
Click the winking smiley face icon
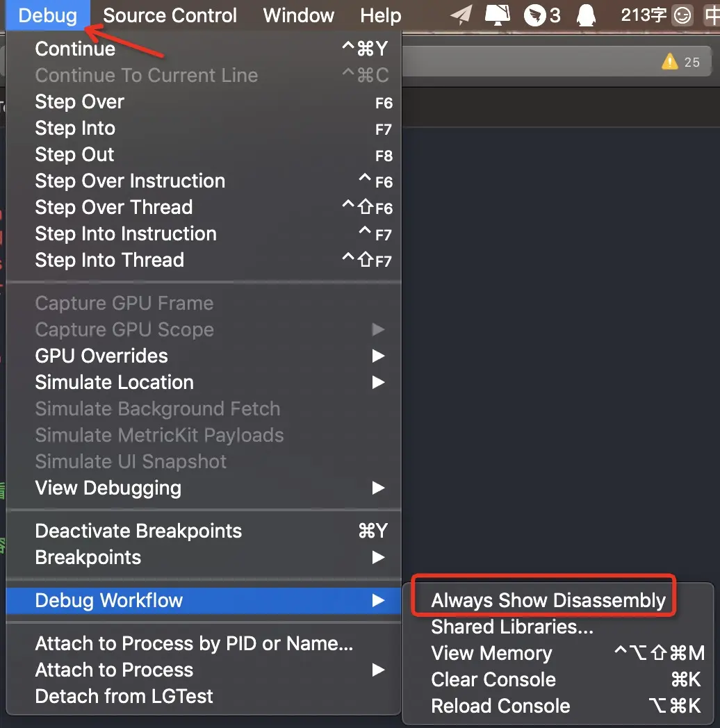point(682,15)
